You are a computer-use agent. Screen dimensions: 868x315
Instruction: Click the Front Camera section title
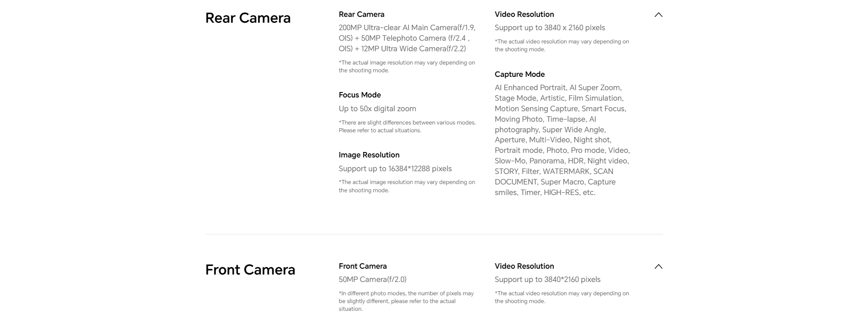tap(250, 270)
